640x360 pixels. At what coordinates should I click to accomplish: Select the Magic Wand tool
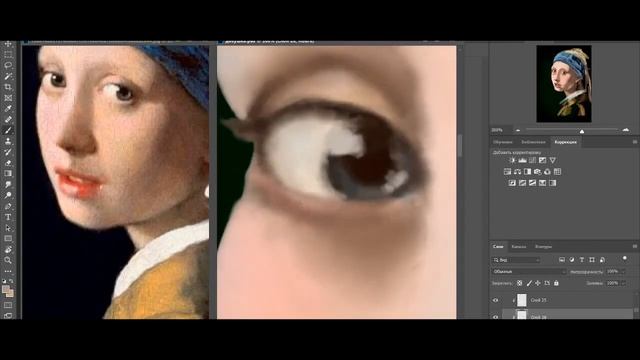point(8,76)
